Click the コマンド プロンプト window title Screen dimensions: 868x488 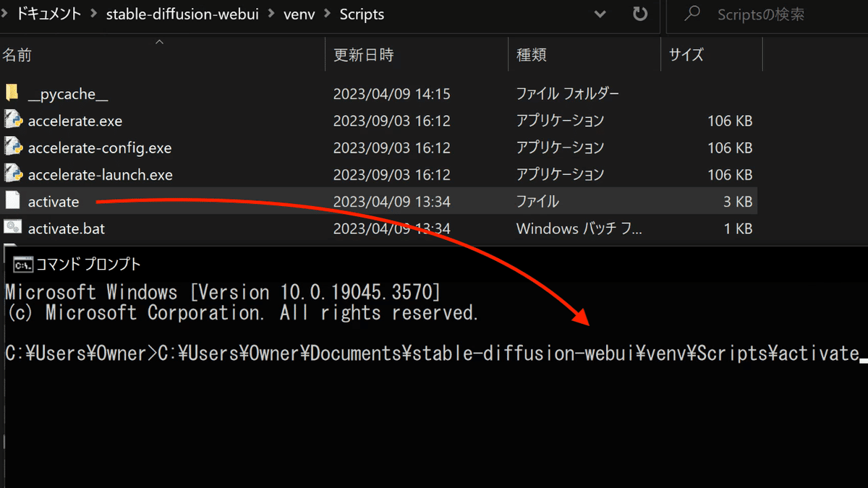pos(88,265)
